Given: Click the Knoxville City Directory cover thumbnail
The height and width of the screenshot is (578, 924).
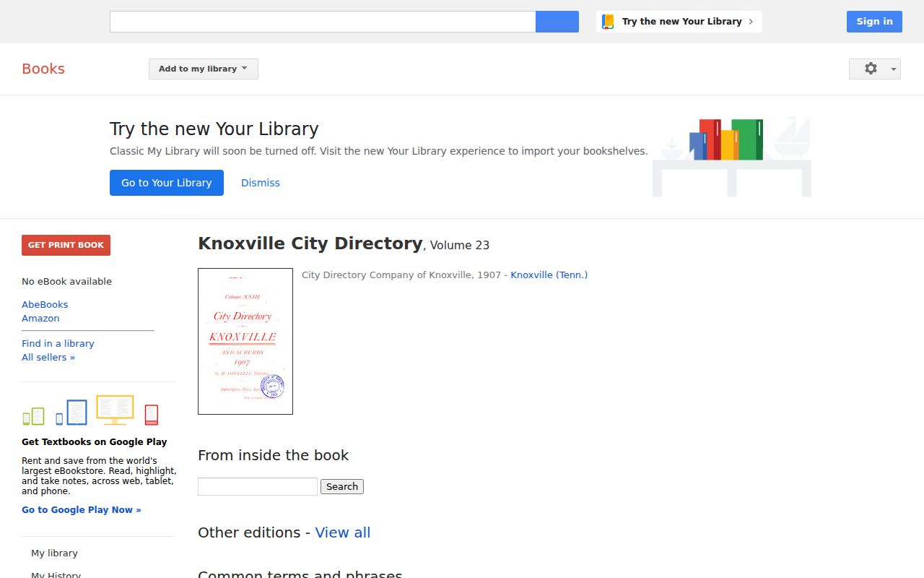Looking at the screenshot, I should click(x=245, y=342).
